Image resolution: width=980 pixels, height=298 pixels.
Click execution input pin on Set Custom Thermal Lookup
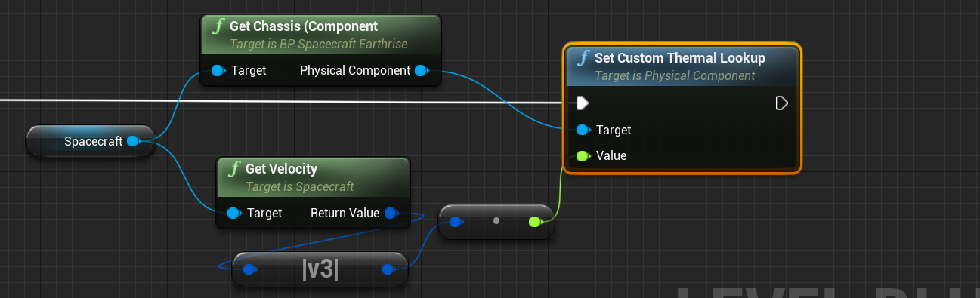(582, 103)
